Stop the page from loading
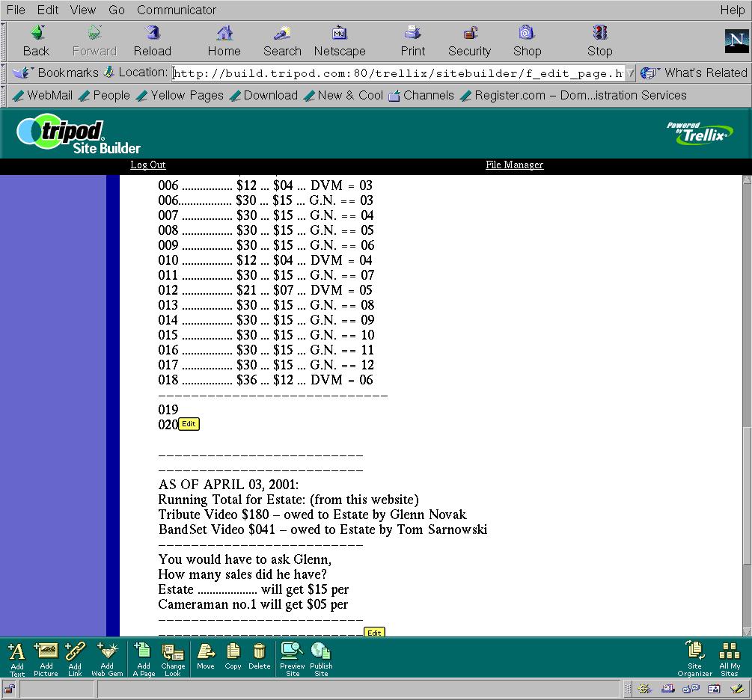Viewport: 752px width, 700px height. [x=600, y=40]
